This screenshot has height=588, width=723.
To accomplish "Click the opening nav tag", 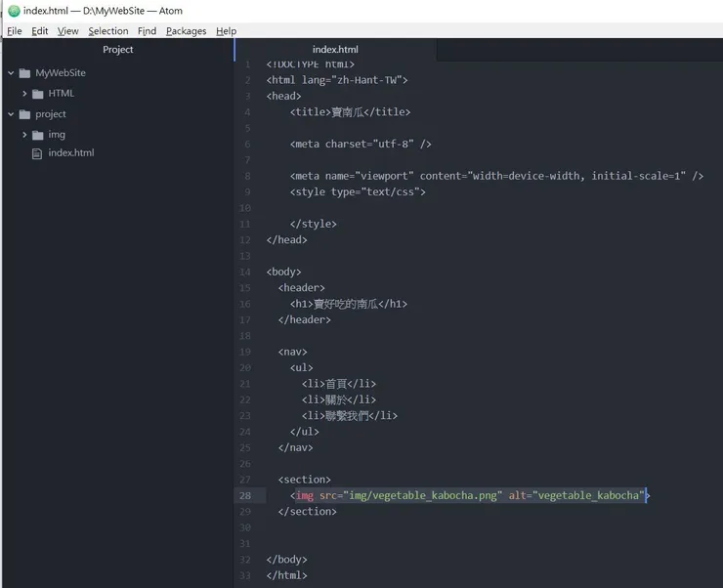I will [x=292, y=352].
